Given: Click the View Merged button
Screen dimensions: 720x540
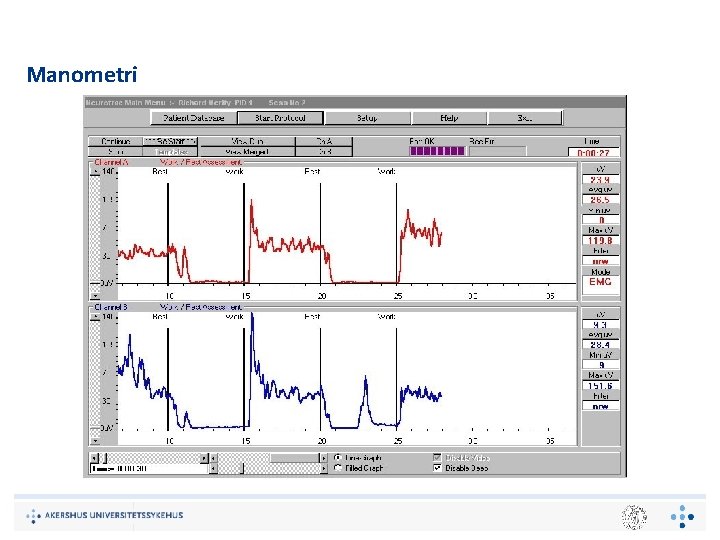Looking at the screenshot, I should click(248, 152).
